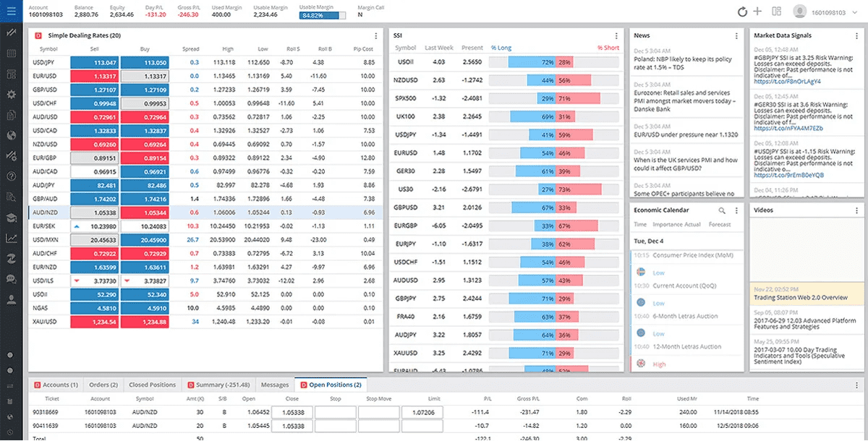Click the plus icon to add a widget
The height and width of the screenshot is (441, 868).
click(757, 12)
